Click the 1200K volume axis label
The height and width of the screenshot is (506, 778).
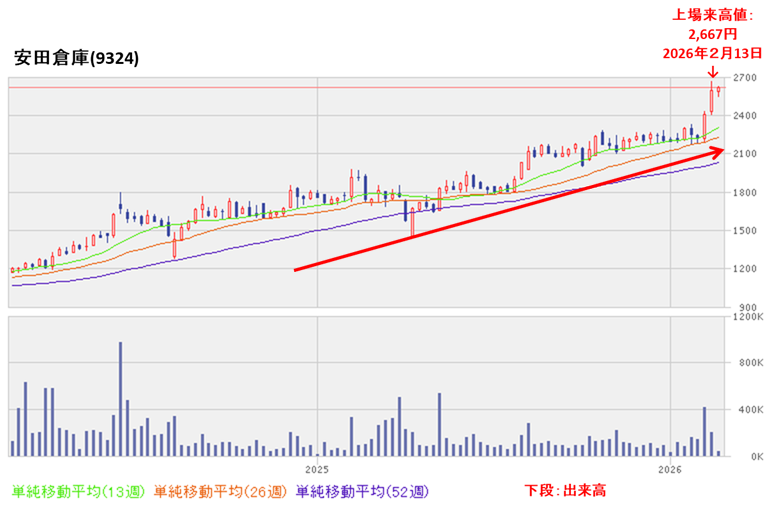point(748,317)
